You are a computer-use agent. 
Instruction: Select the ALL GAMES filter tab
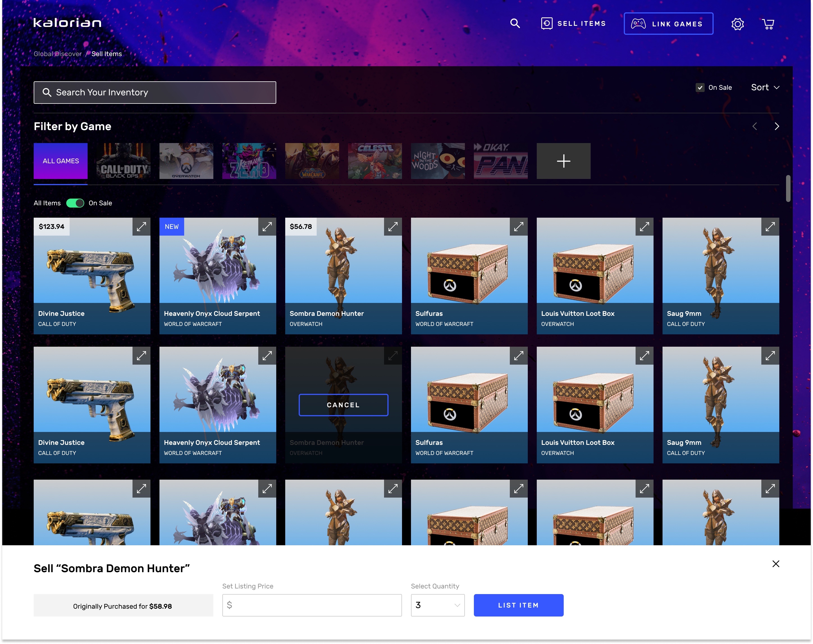(x=60, y=161)
